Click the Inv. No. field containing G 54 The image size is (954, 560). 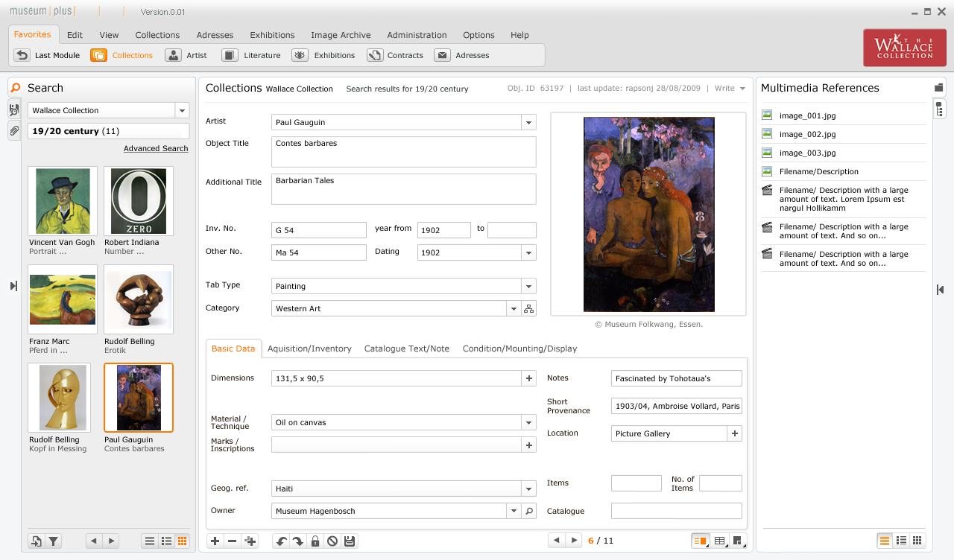[x=319, y=230]
